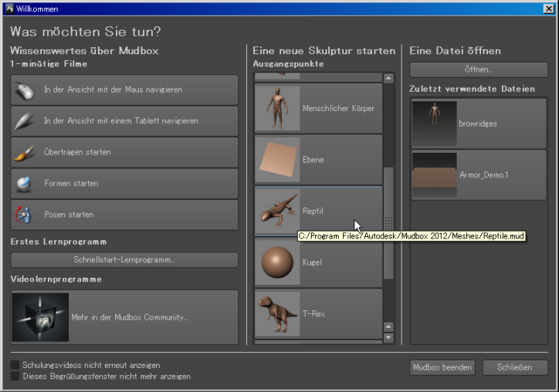Click the 'Armor_Demo.1' file name

click(484, 175)
